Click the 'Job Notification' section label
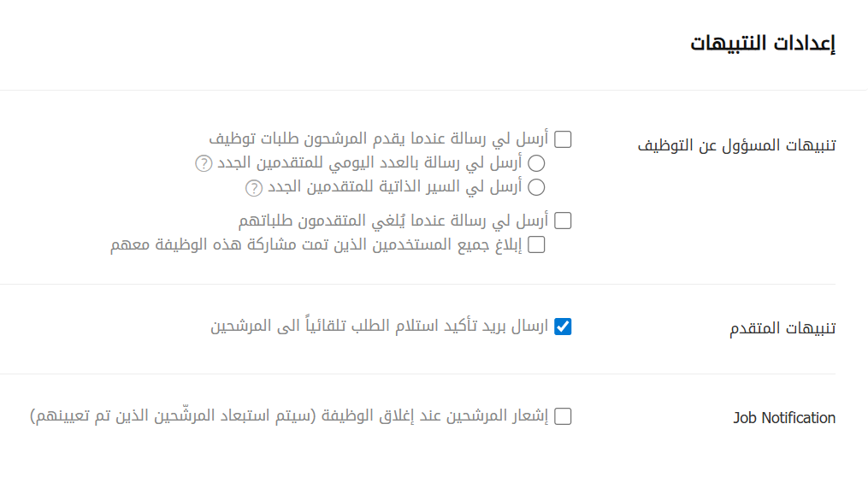The width and height of the screenshot is (868, 477). [x=784, y=418]
